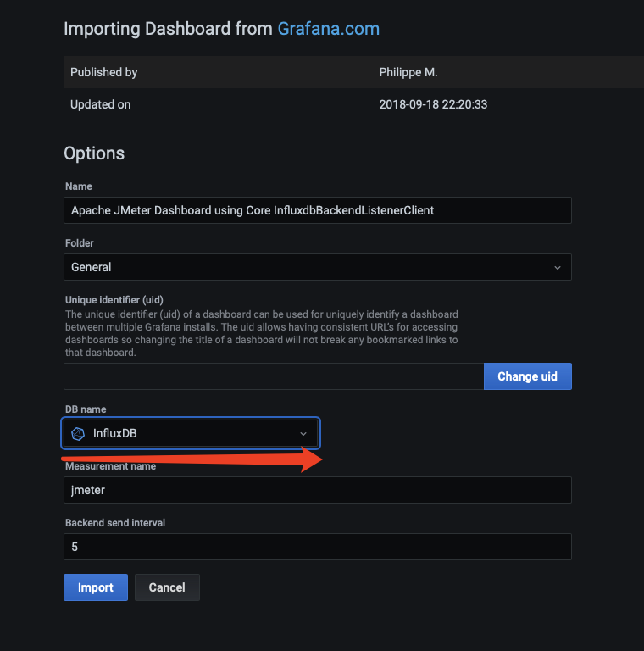The image size is (644, 651).
Task: Open the DB name dropdown arrow
Action: pos(303,433)
